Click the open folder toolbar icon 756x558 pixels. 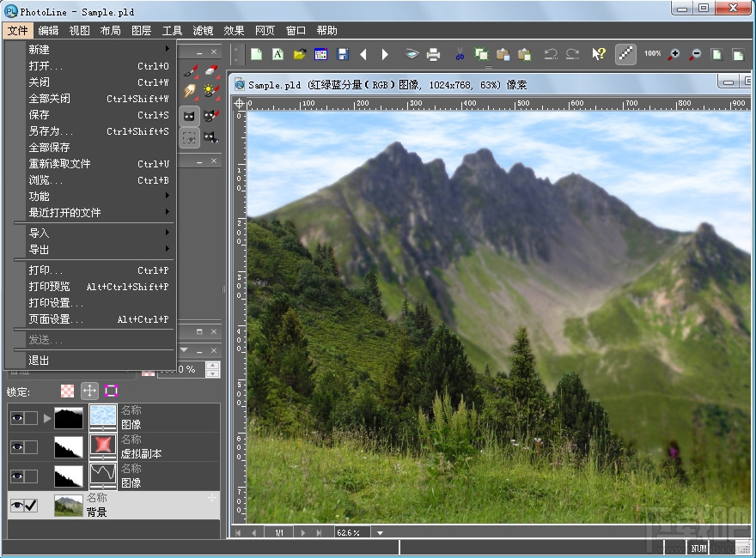[300, 54]
